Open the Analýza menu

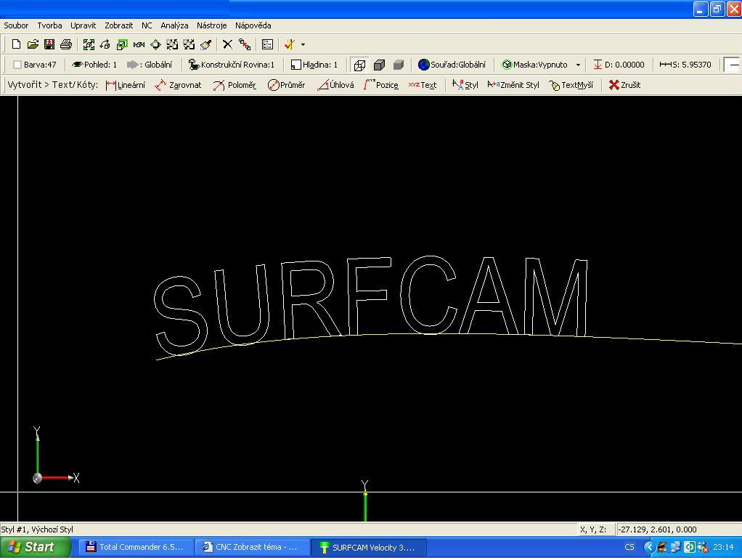174,25
